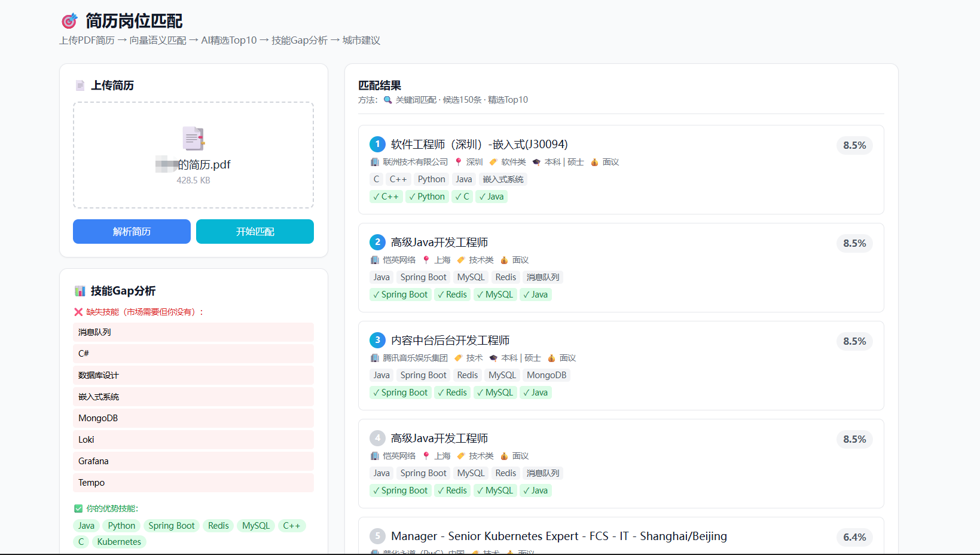Click the graduation cap icon in job 3

[x=493, y=358]
